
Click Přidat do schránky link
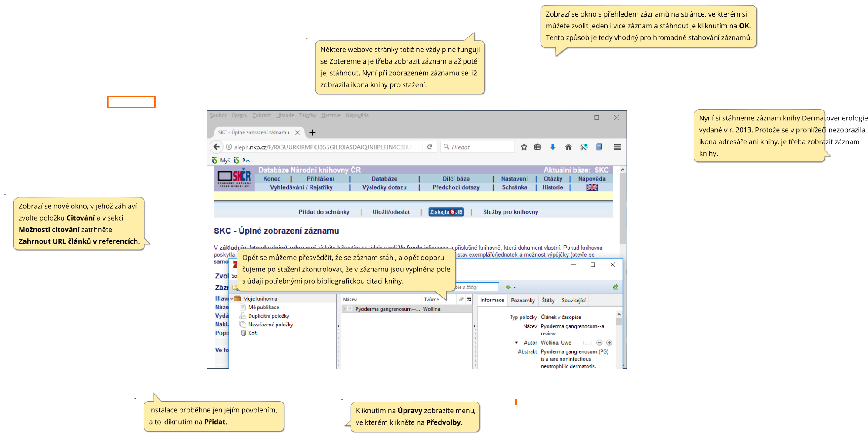coord(324,212)
